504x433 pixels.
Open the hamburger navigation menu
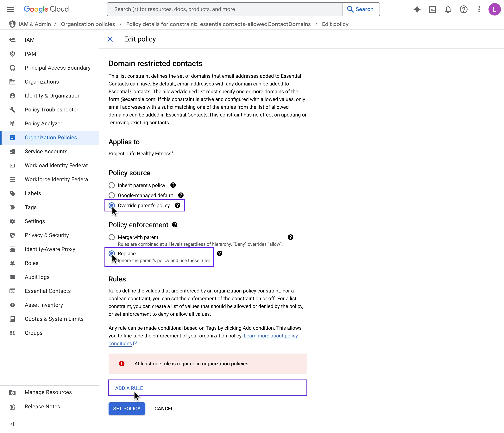11,9
